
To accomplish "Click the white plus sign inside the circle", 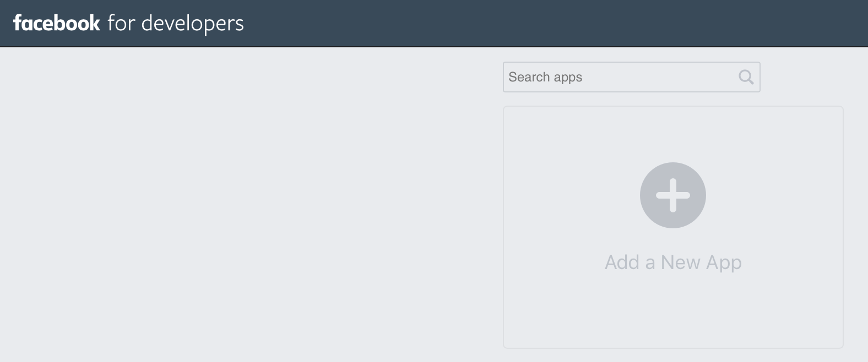I will tap(672, 195).
